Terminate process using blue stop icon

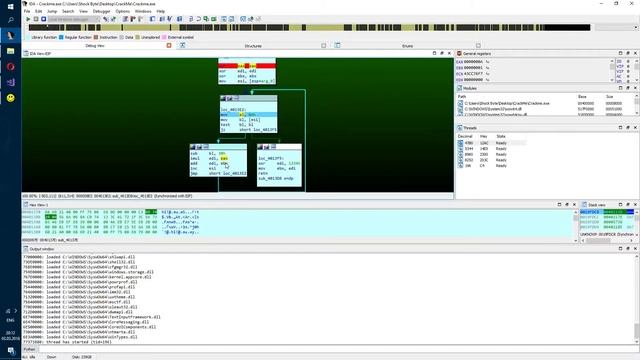pos(43,19)
